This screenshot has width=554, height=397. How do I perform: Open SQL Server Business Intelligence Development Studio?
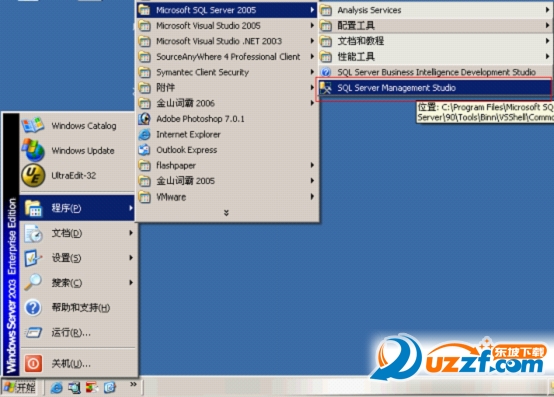tap(435, 72)
